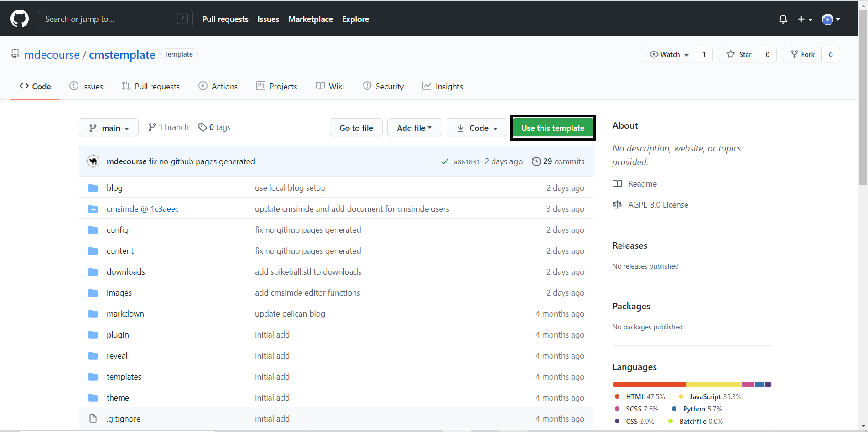Click the red HTML language bar segment
868x432 pixels.
pyautogui.click(x=649, y=385)
